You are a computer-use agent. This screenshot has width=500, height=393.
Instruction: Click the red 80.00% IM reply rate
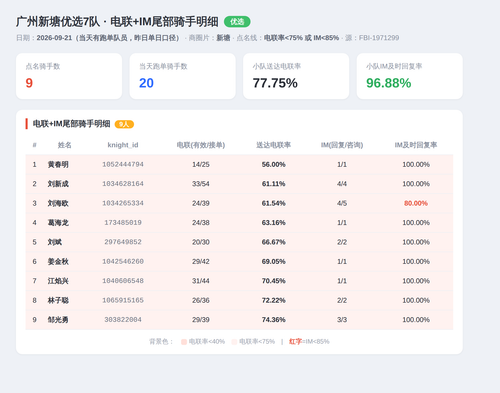416,203
